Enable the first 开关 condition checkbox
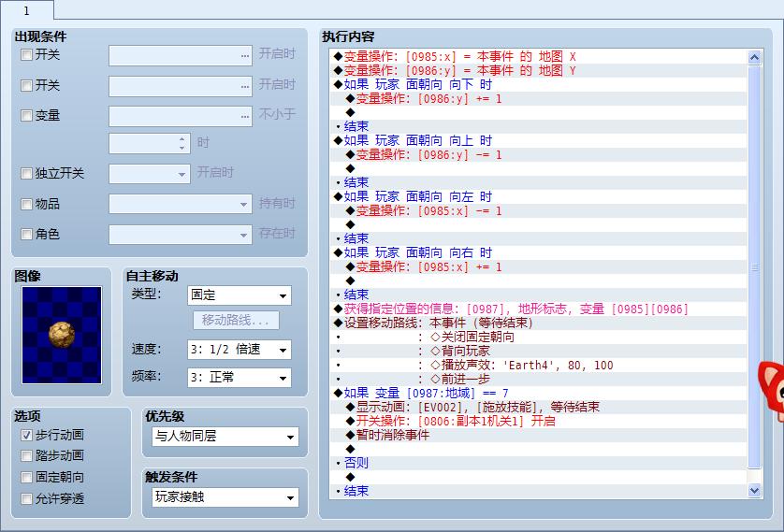The height and width of the screenshot is (532, 784). [26, 54]
